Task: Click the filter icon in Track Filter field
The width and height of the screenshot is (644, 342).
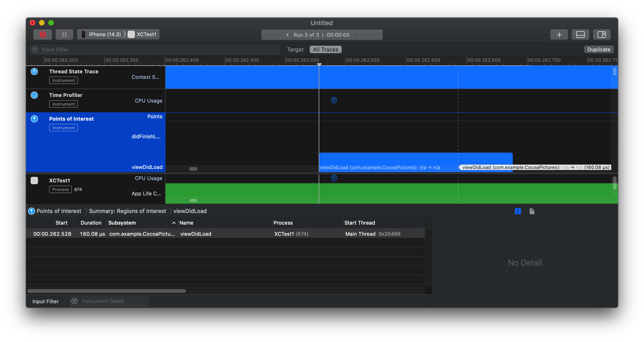Action: tap(35, 49)
